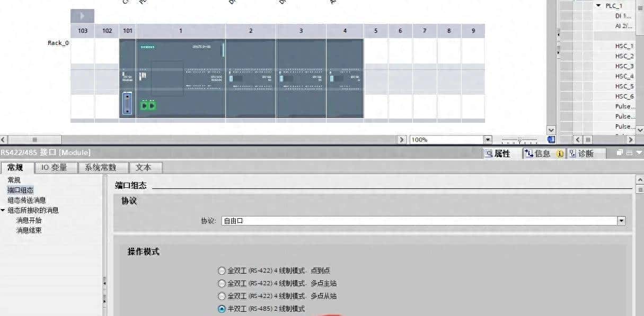Select 常规 in the navigation tree

(14, 180)
